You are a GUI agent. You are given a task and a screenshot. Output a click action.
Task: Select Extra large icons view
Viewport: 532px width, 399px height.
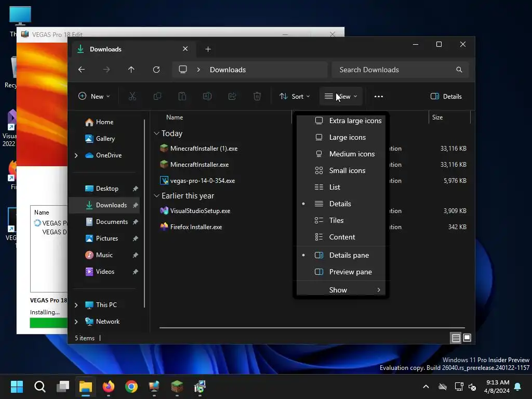click(x=341, y=121)
